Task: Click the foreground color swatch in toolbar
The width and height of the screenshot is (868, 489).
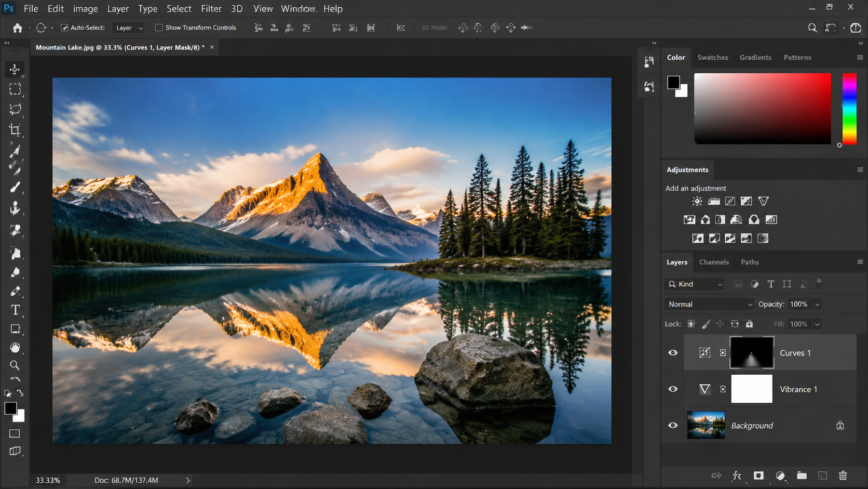Action: pyautogui.click(x=10, y=408)
